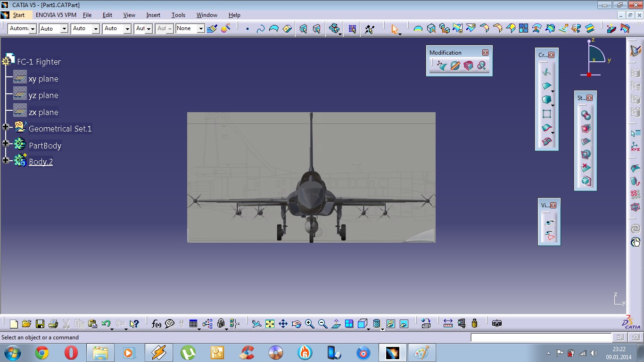Open a file with the folder icon

26,324
